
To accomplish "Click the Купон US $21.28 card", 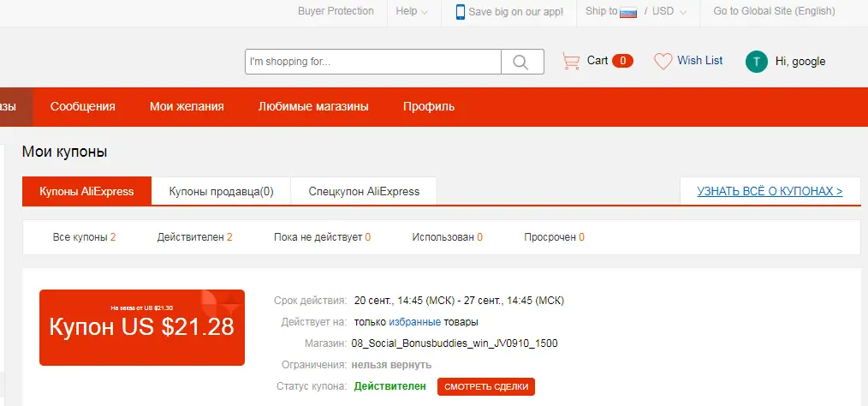I will tap(142, 327).
